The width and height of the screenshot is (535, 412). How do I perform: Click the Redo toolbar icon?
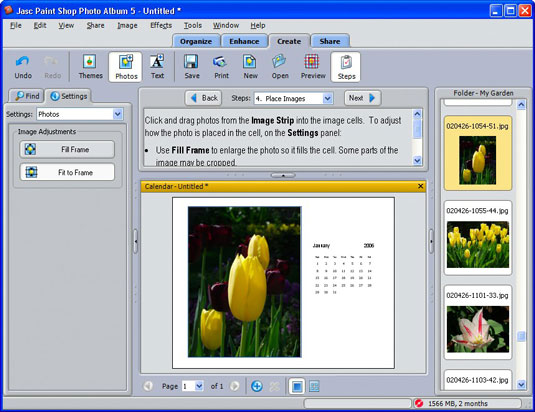[52, 67]
